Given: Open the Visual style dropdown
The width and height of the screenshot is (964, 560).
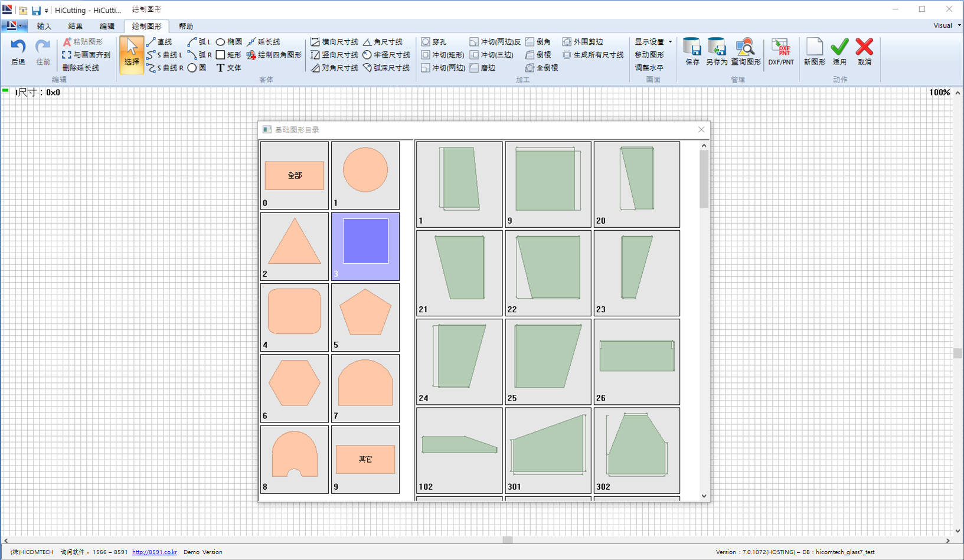Looking at the screenshot, I should 946,25.
